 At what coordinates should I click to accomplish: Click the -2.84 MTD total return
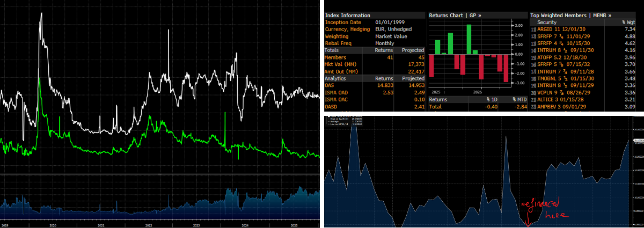(x=521, y=107)
